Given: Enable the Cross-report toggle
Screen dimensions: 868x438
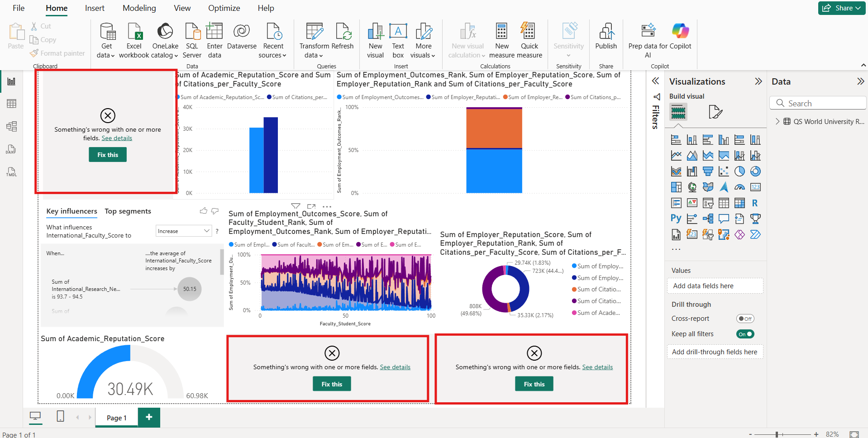Looking at the screenshot, I should pos(745,318).
